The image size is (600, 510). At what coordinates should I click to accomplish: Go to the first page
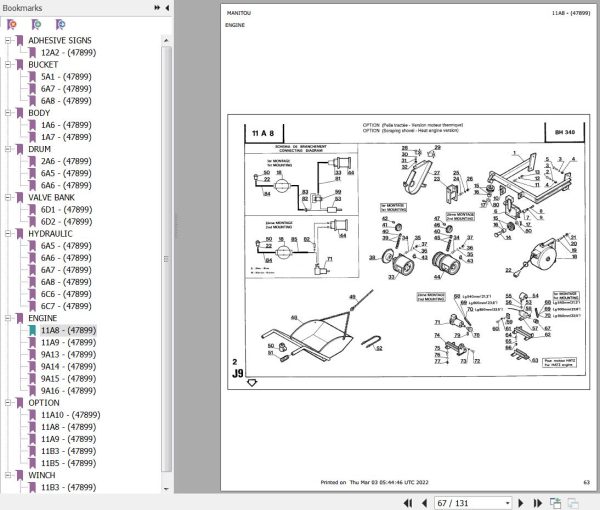point(408,503)
